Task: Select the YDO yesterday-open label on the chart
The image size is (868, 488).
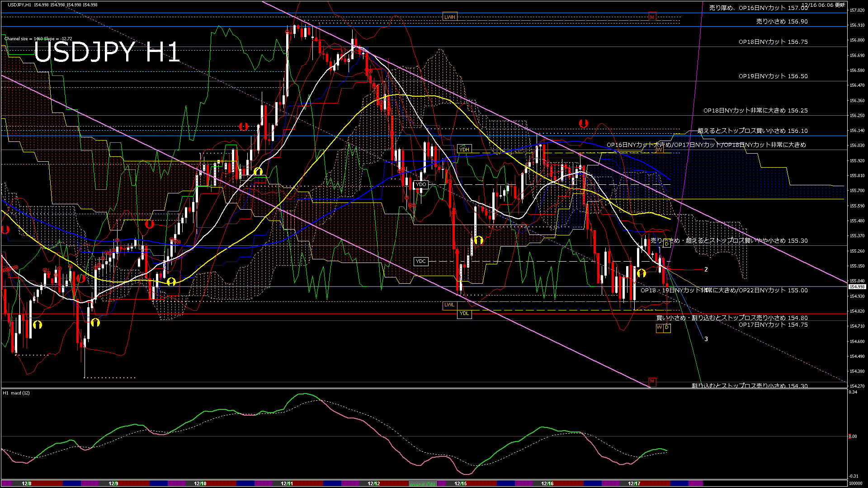Action: 421,184
